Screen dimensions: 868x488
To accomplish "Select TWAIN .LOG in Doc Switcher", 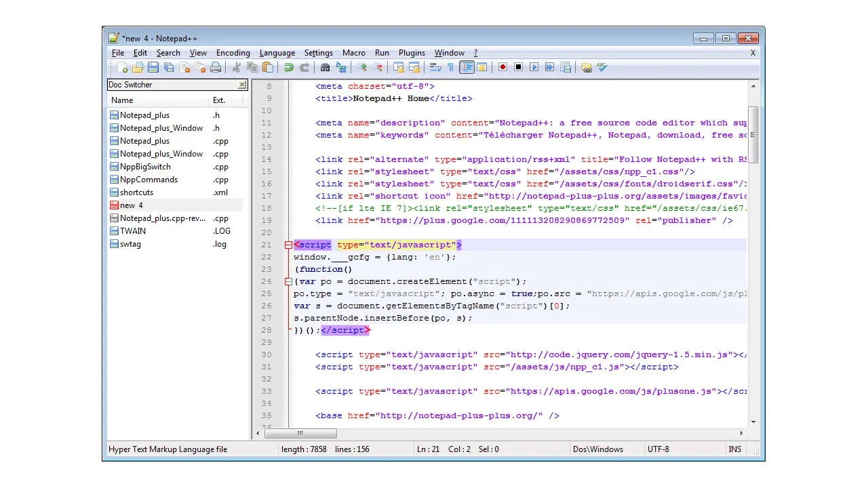I will click(x=176, y=231).
